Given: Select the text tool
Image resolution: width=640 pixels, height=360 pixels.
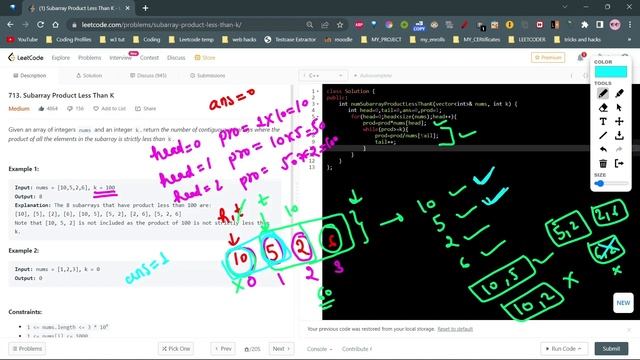Looking at the screenshot, I should (x=603, y=122).
